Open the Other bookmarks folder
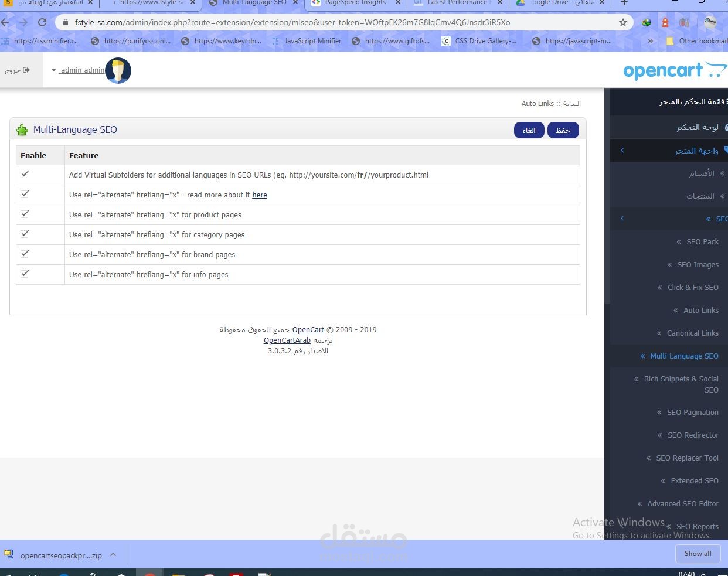This screenshot has height=576, width=728. (697, 41)
